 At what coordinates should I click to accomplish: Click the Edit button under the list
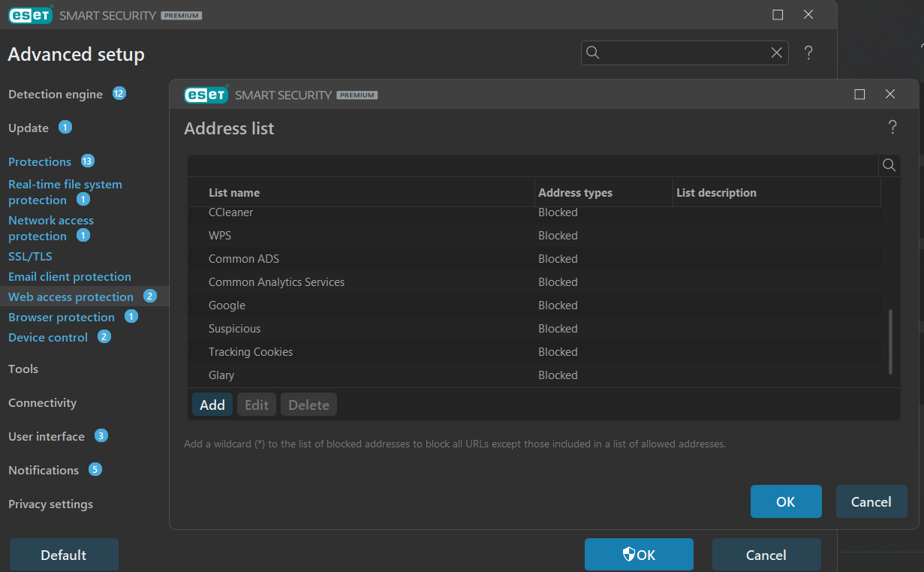coord(257,405)
